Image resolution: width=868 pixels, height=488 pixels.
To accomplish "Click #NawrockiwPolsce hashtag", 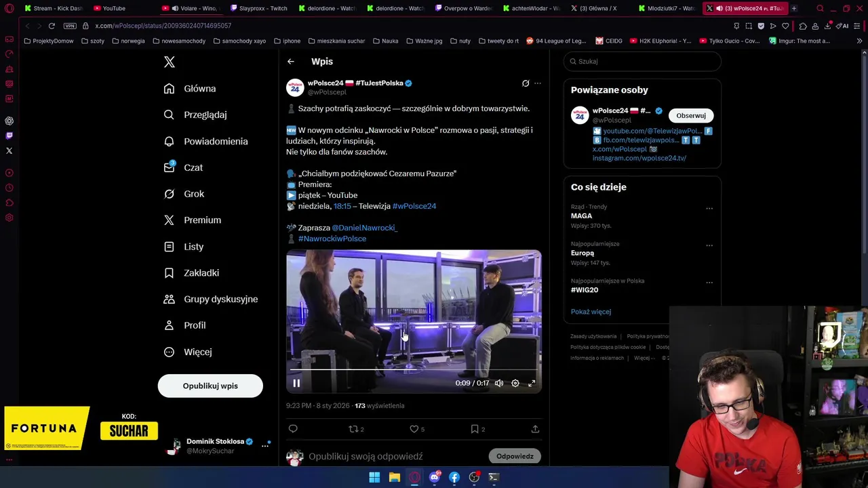I will (332, 239).
